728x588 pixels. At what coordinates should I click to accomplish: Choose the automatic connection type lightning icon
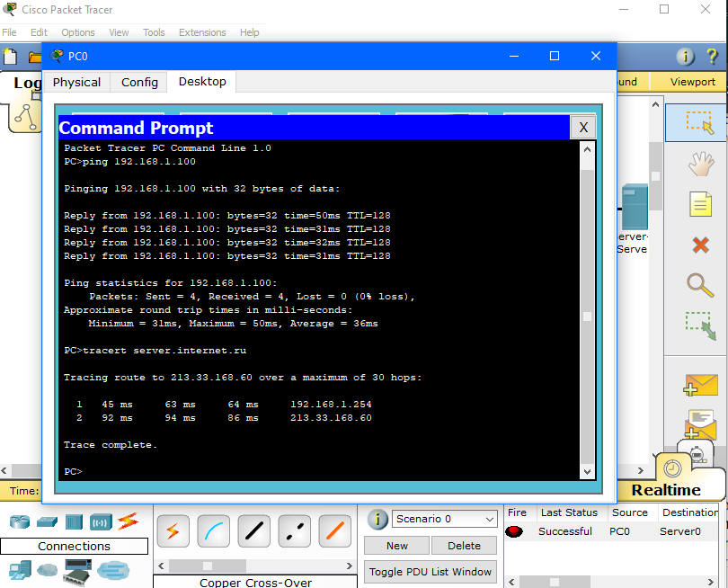click(173, 530)
